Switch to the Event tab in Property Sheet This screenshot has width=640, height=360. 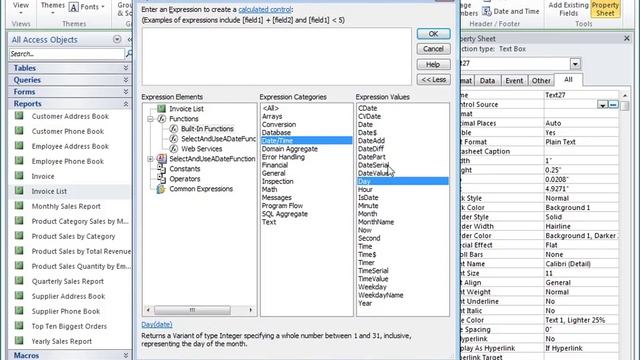coord(514,80)
